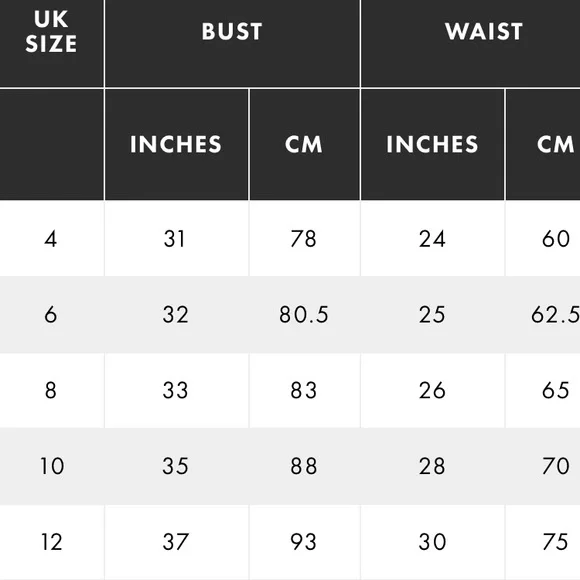
Task: Select the CM subheader under BUST
Action: 304,145
